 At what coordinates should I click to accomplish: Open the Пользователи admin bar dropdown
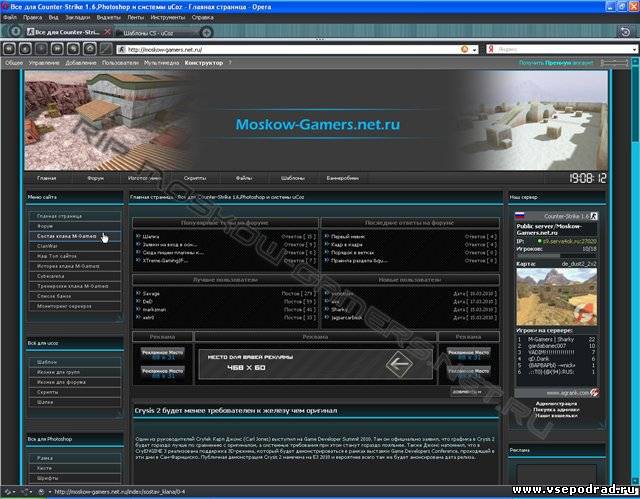[120, 63]
